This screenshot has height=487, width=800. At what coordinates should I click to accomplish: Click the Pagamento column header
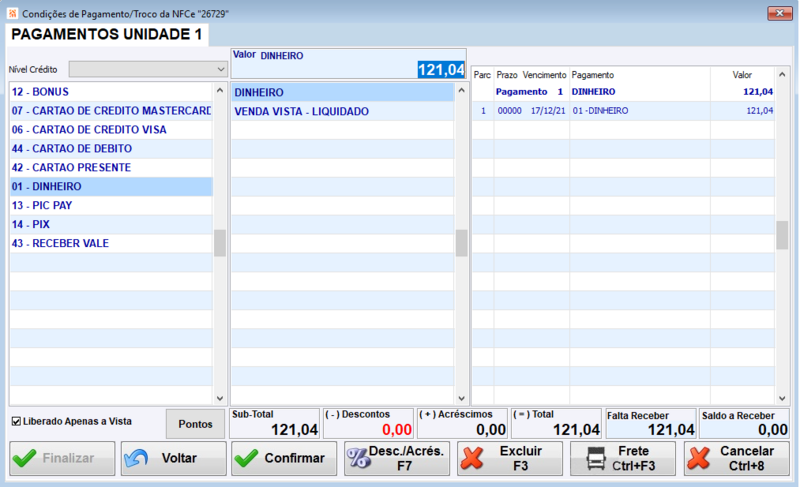click(592, 75)
